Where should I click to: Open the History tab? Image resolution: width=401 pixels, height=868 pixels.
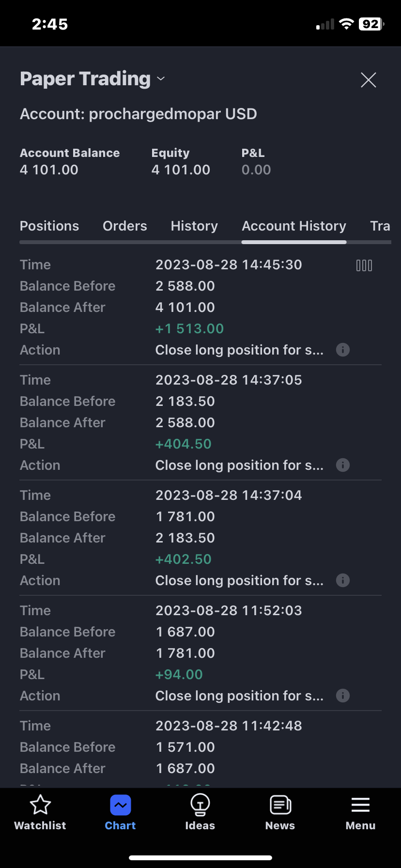click(x=194, y=226)
